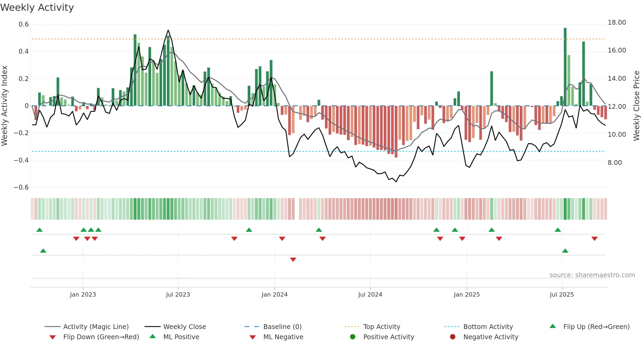Screen dimensions: 644x362
Task: Click the Negative Activity legend label
Action: 491,337
